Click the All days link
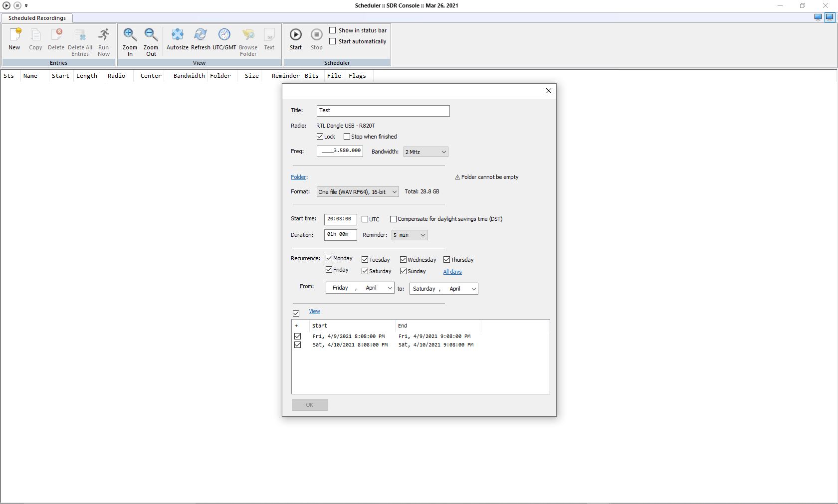Image resolution: width=838 pixels, height=504 pixels. click(452, 272)
